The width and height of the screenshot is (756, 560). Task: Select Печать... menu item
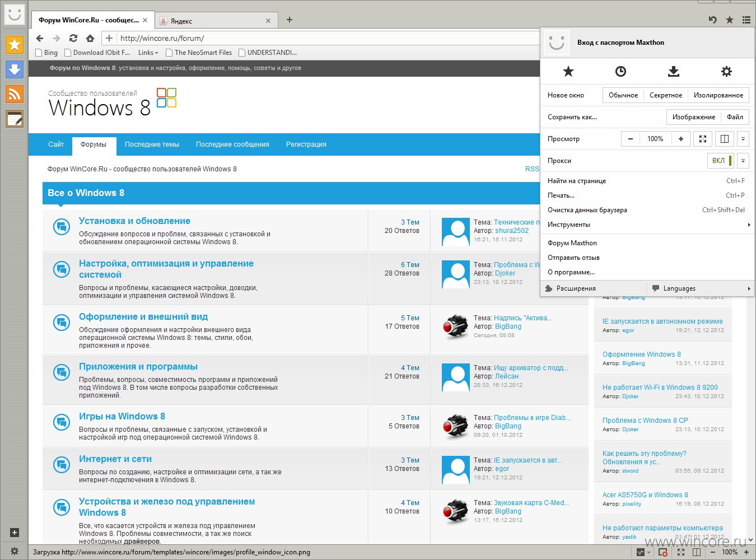coord(647,195)
